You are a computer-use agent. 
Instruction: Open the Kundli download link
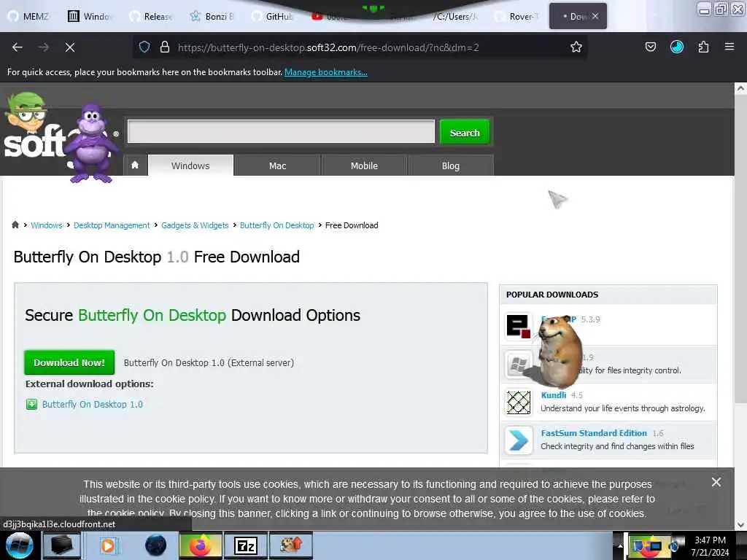554,394
